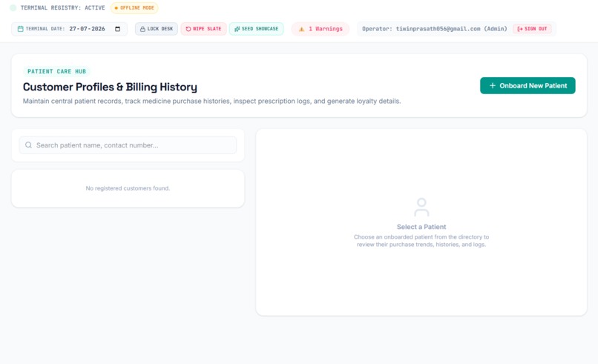
Task: Click the 'No registered customers found.' message
Action: [128, 188]
